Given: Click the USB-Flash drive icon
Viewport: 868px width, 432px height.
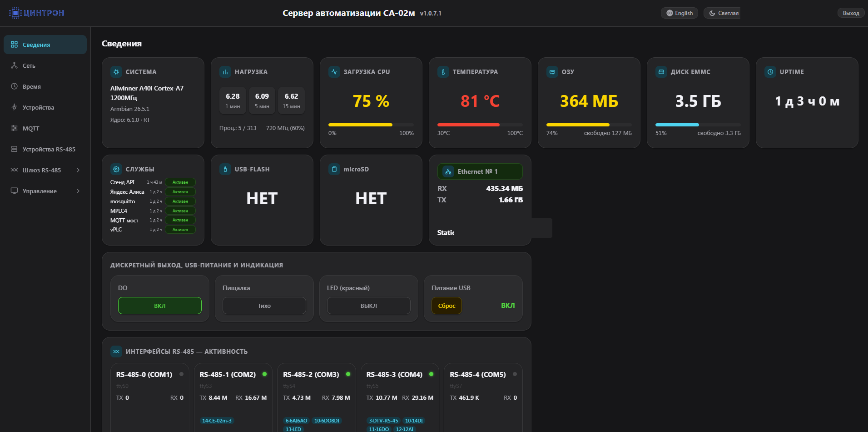Looking at the screenshot, I should coord(225,169).
